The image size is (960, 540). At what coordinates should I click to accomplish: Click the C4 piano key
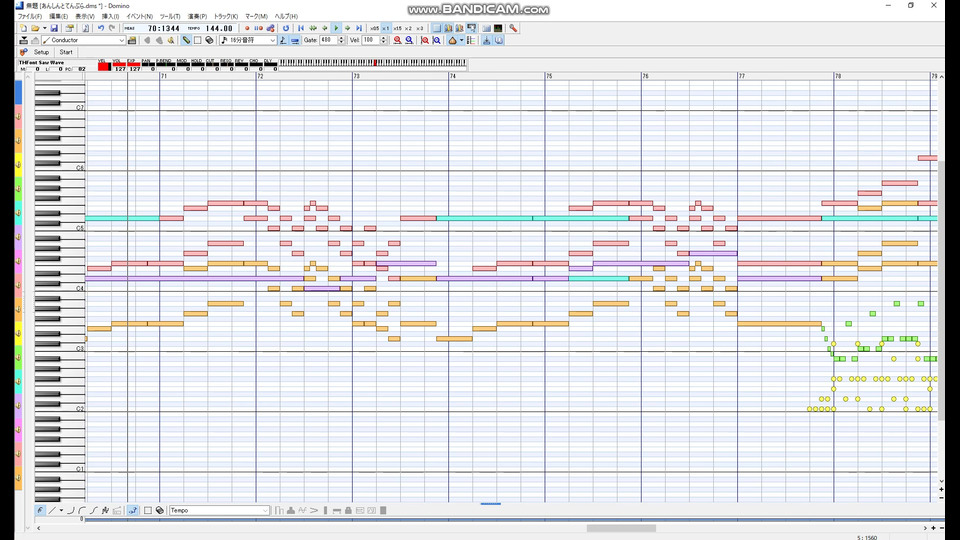60,288
